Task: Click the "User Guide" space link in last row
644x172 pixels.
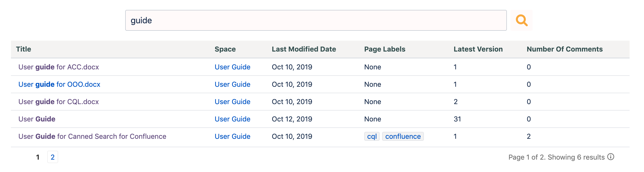Action: (x=232, y=136)
